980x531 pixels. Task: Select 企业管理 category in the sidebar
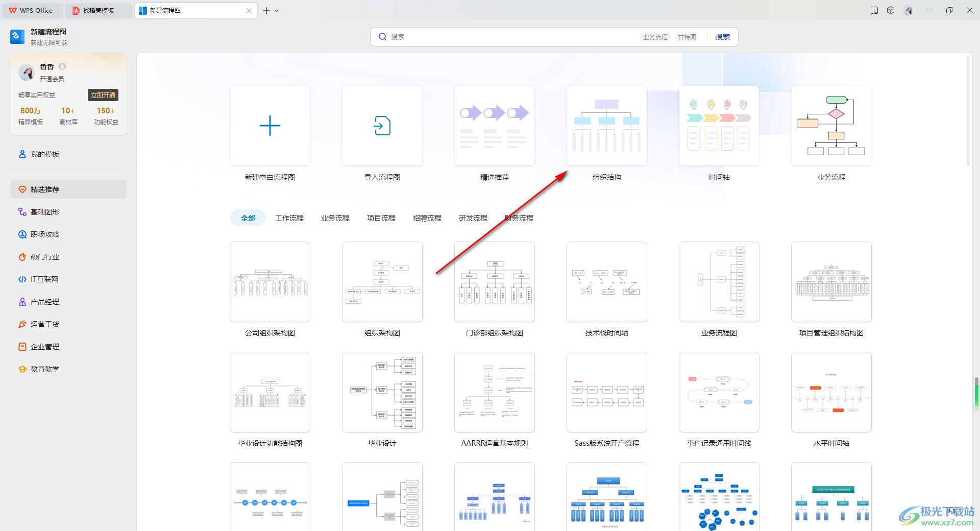[x=68, y=347]
